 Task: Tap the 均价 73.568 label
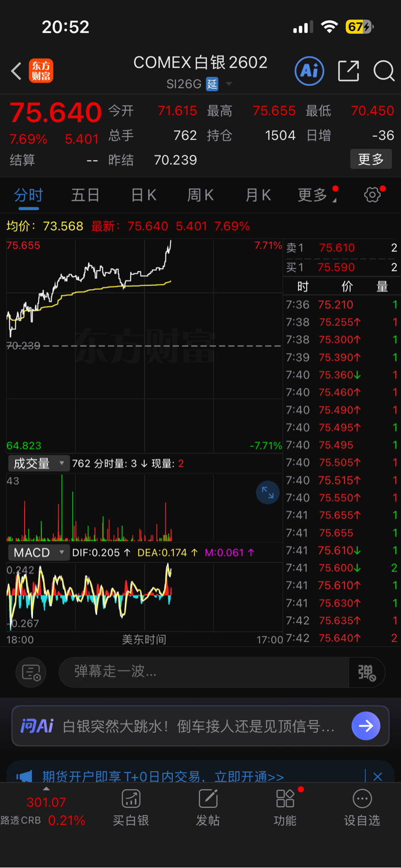(45, 226)
